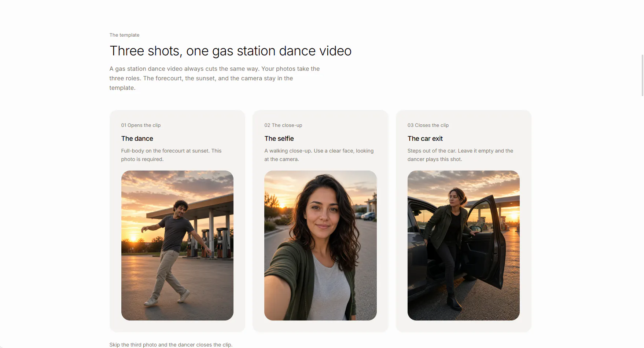Open the selfie close-up photo
The width and height of the screenshot is (644, 348).
[x=320, y=245]
